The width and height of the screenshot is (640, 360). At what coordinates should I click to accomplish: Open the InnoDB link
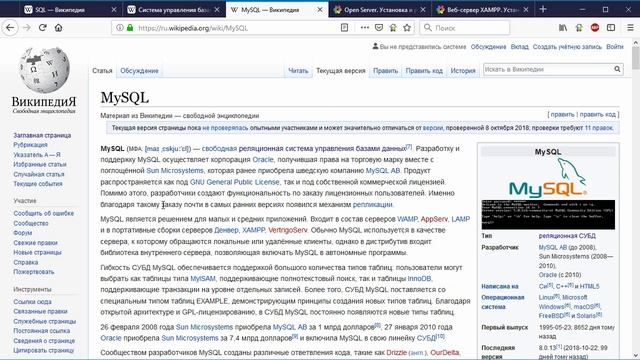click(419, 279)
